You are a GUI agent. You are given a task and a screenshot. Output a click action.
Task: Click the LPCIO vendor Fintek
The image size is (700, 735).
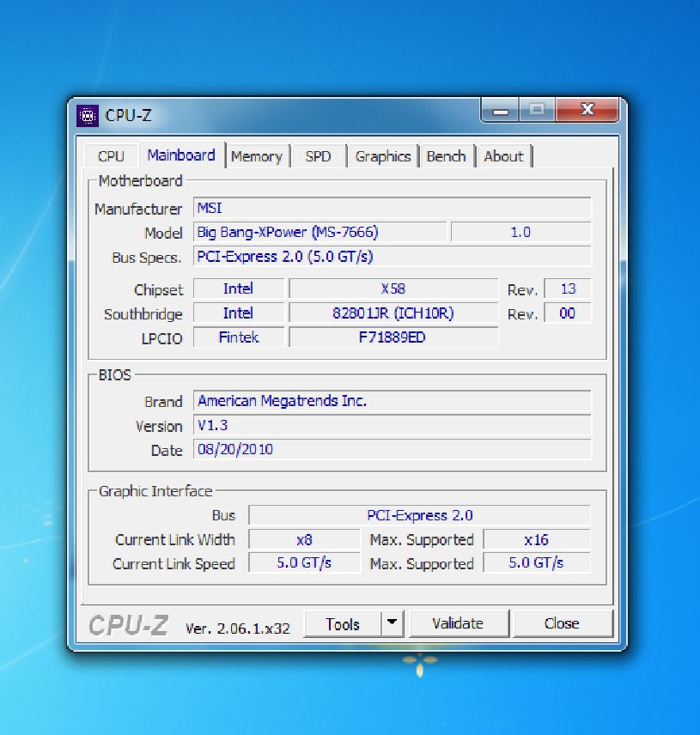pyautogui.click(x=239, y=337)
